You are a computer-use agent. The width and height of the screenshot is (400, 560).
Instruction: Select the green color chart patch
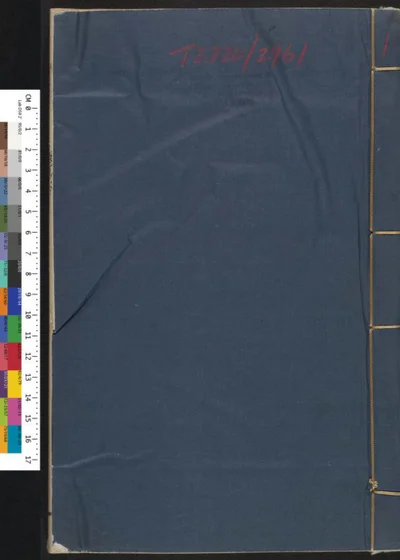[14, 329]
